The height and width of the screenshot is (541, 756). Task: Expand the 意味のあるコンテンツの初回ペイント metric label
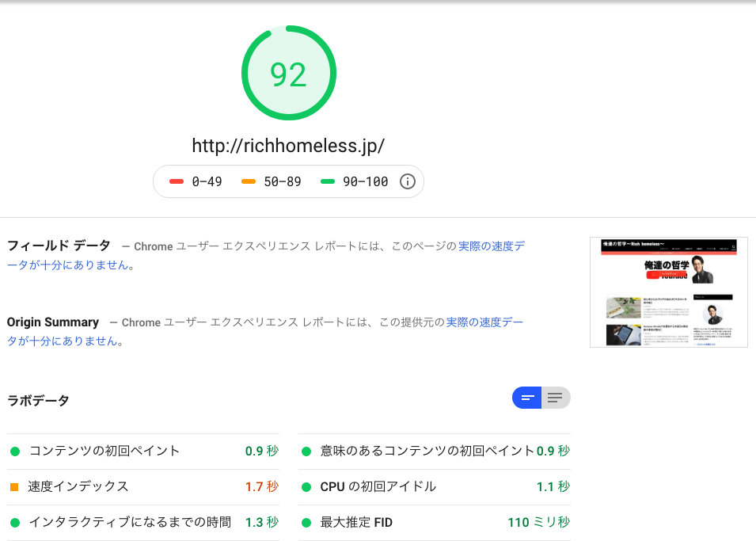click(427, 451)
